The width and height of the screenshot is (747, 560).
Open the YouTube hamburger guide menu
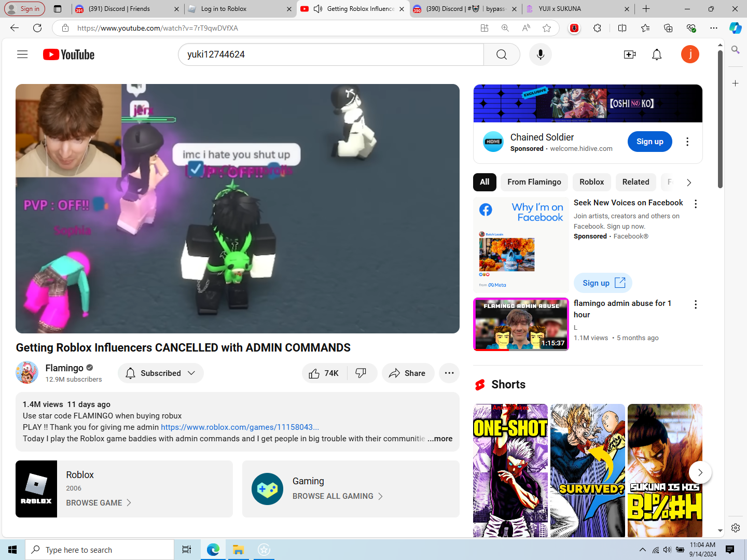click(22, 54)
